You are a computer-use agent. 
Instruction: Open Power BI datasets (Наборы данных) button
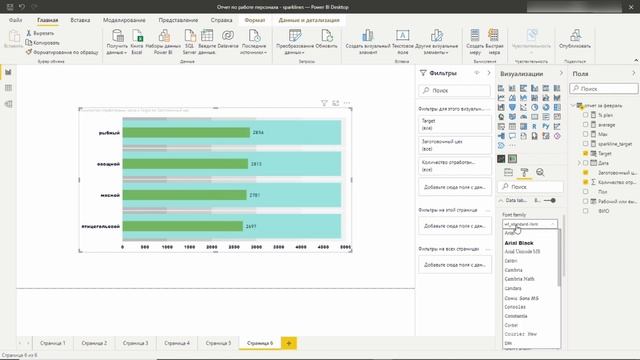[x=163, y=42]
